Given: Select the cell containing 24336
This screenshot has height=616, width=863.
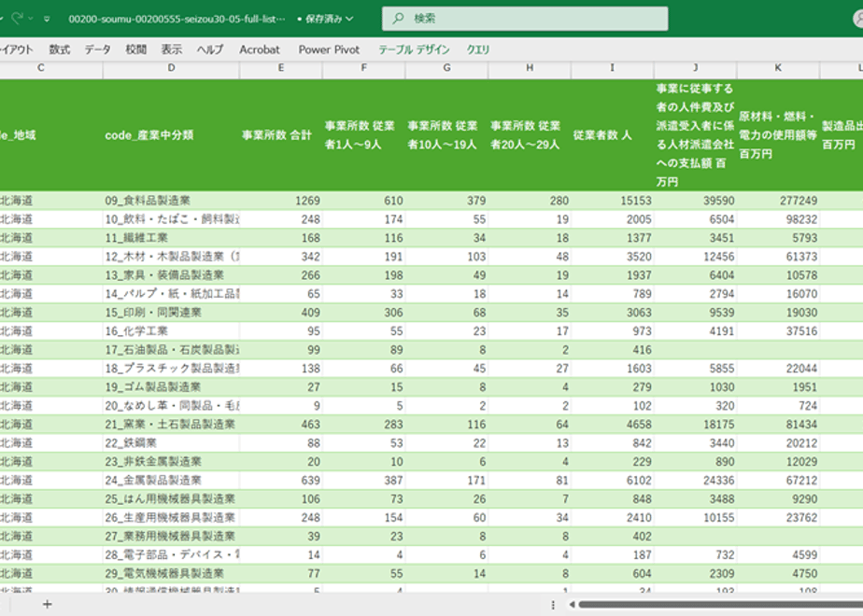Looking at the screenshot, I should pos(695,481).
